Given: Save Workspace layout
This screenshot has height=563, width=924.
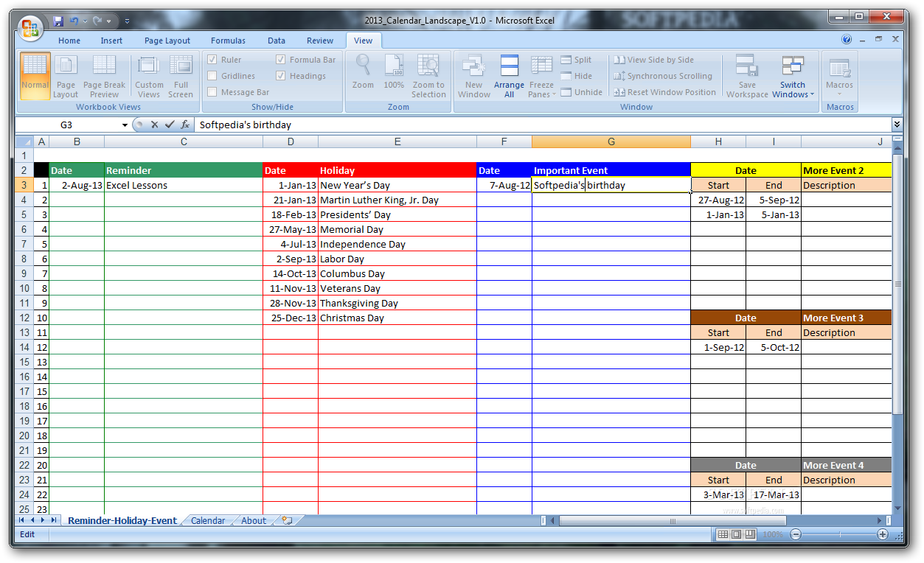Looking at the screenshot, I should tap(747, 76).
